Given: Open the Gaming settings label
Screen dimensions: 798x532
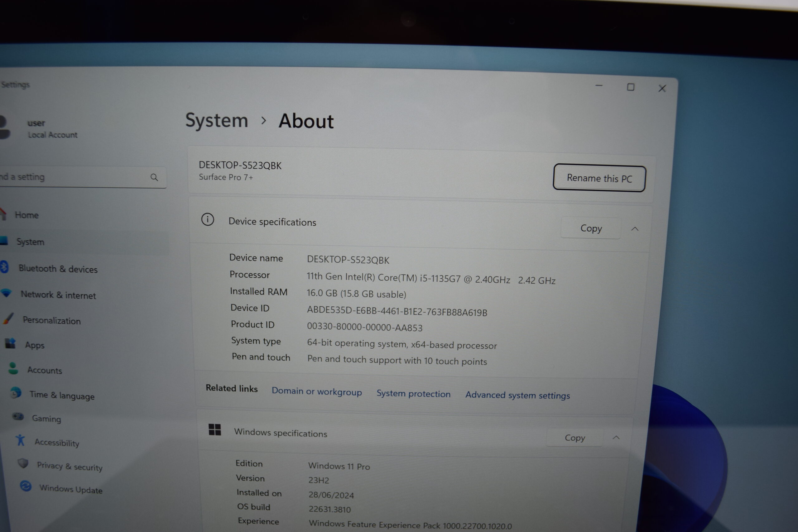Looking at the screenshot, I should point(46,419).
